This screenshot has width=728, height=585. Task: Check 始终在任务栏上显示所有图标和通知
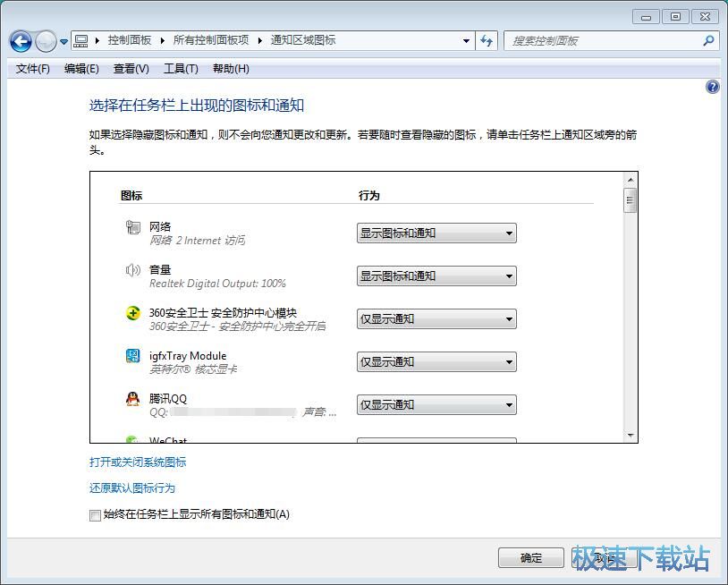pyautogui.click(x=95, y=515)
